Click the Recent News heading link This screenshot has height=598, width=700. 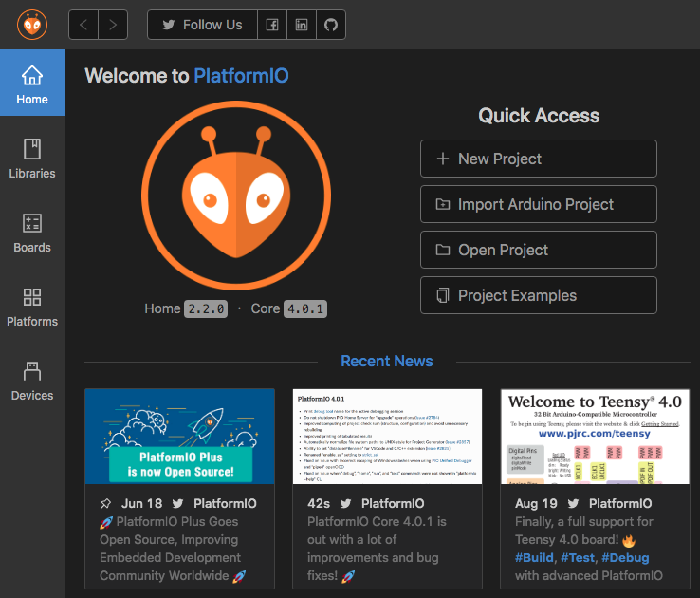[387, 361]
